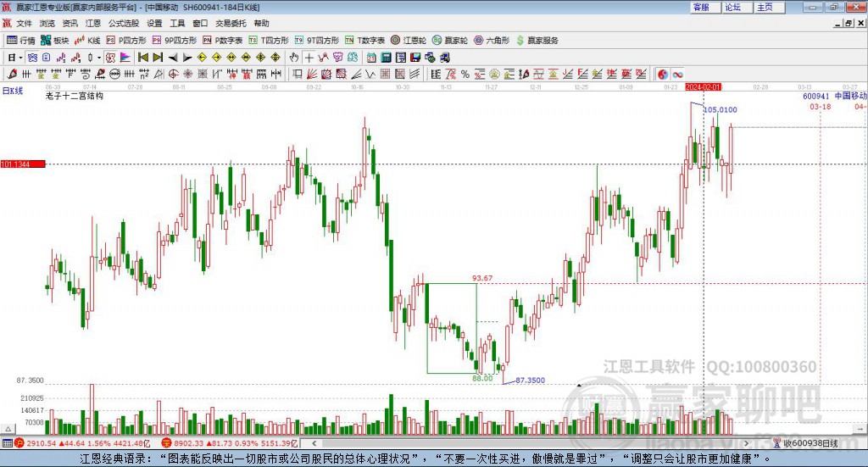Screen dimensions: 868x467
Task: Open the T数字表 time number table
Action: 364,41
